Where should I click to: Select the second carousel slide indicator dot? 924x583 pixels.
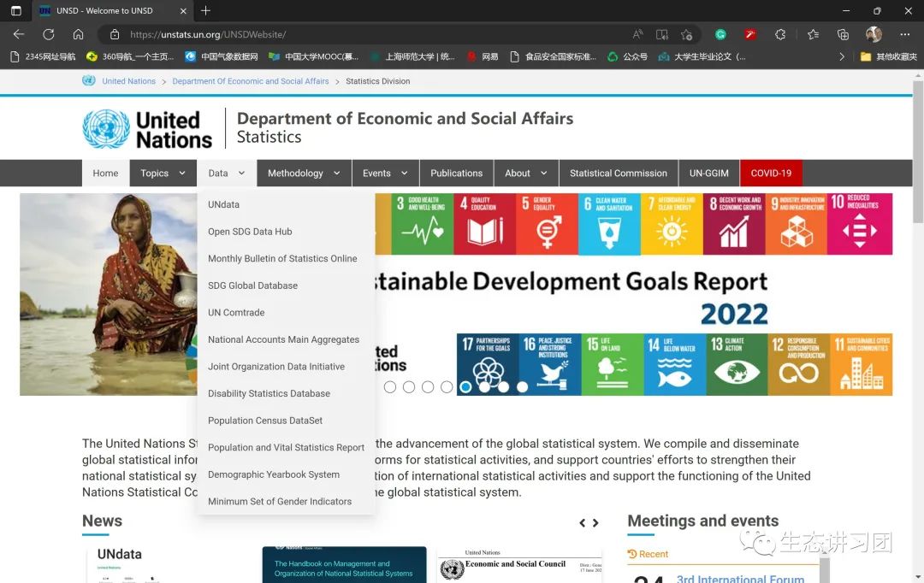(409, 387)
